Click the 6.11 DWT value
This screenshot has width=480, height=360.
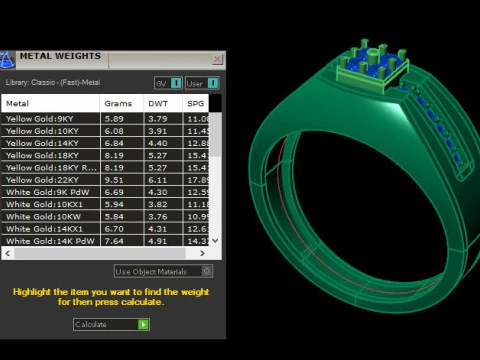point(157,180)
